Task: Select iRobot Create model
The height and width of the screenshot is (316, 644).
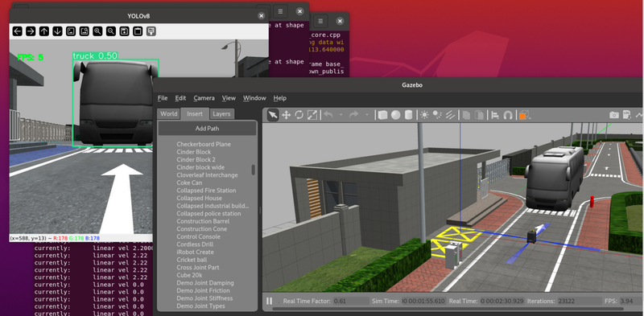Action: click(195, 252)
